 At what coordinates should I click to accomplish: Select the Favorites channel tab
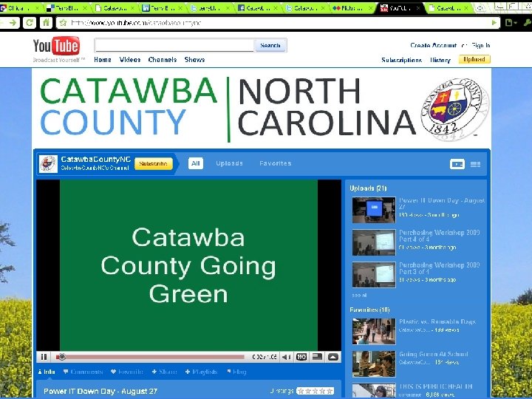pos(275,163)
